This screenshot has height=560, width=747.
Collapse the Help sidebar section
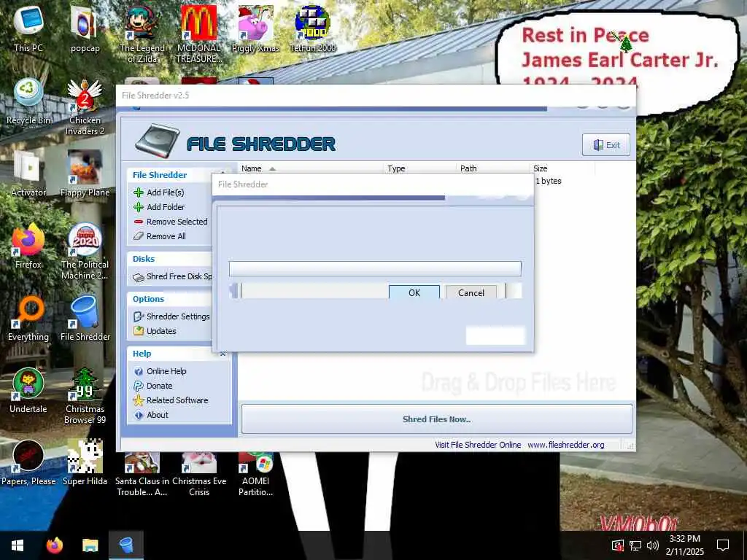(222, 354)
